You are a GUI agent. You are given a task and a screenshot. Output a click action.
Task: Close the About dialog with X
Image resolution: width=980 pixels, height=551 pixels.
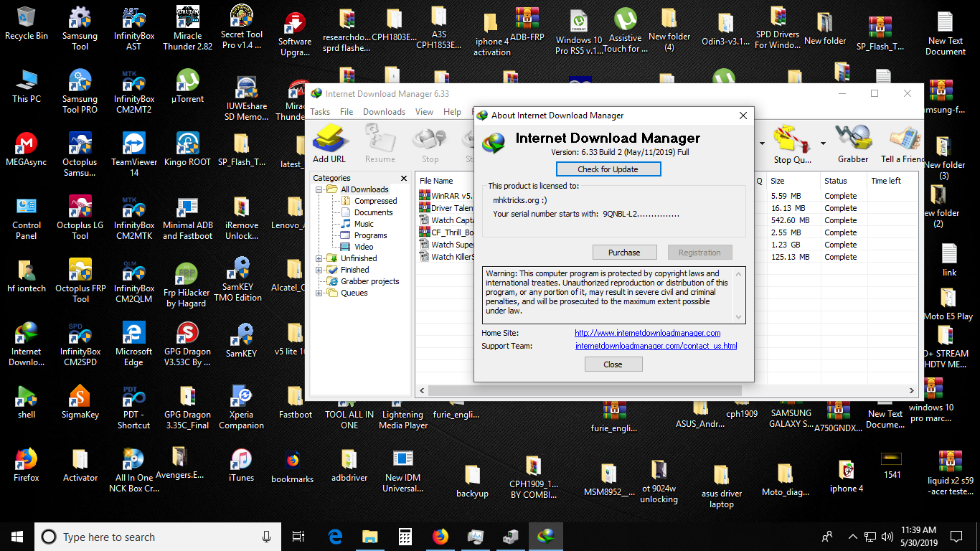pos(743,116)
